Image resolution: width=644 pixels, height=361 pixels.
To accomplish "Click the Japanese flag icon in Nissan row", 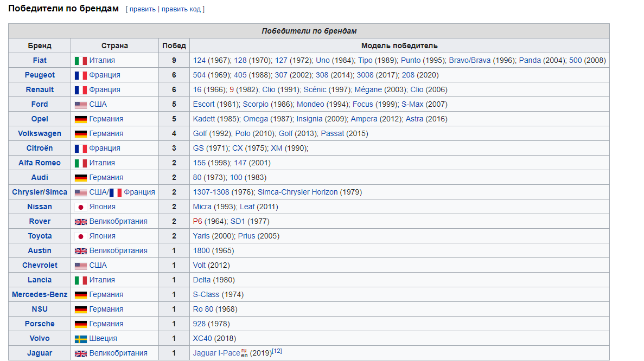I will (x=80, y=207).
